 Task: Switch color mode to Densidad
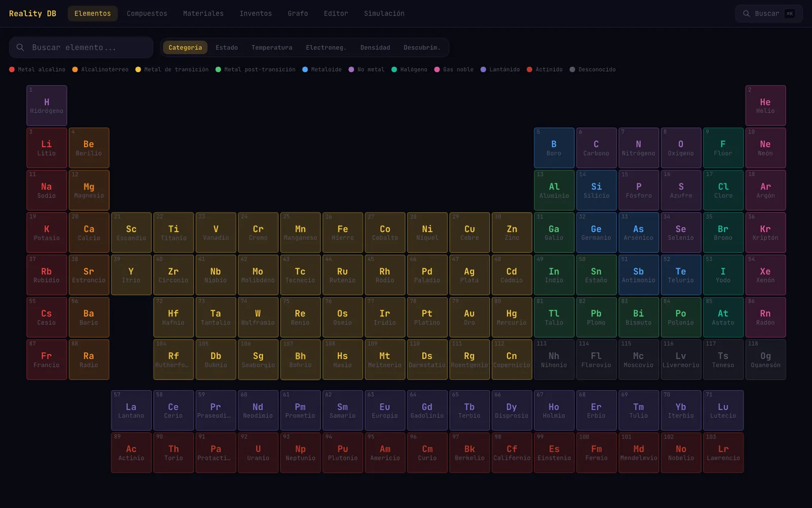pos(375,47)
